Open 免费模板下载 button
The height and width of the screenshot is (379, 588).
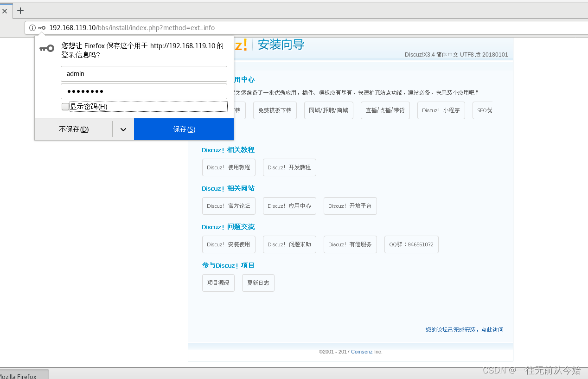pyautogui.click(x=275, y=110)
